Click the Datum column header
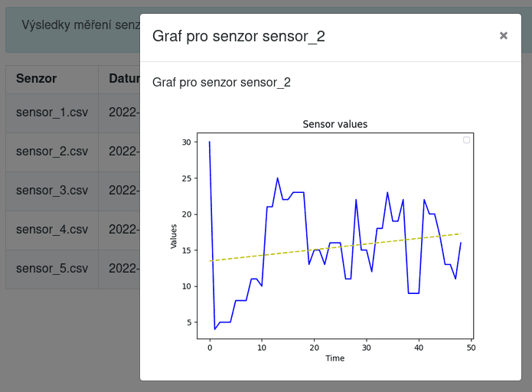Image resolution: width=532 pixels, height=392 pixels. (124, 78)
